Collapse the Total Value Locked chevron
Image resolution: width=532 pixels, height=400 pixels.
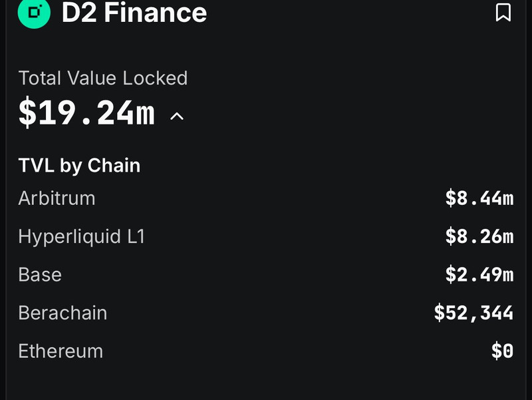(176, 116)
